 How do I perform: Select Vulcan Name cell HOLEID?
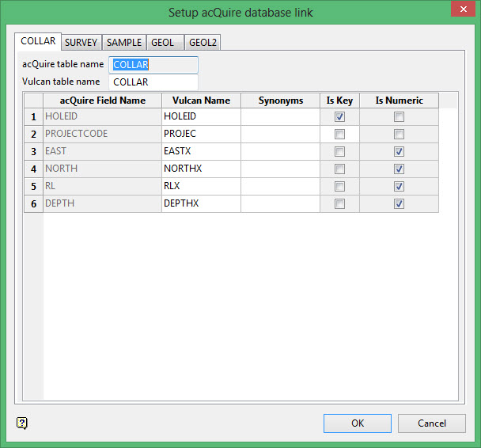pyautogui.click(x=201, y=116)
